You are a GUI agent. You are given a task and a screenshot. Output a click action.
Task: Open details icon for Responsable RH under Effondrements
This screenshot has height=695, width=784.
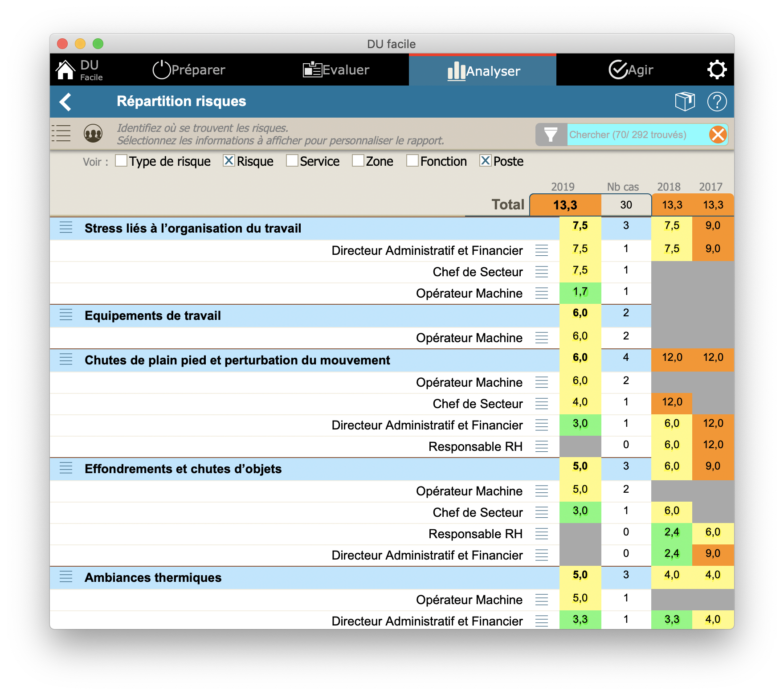[542, 534]
